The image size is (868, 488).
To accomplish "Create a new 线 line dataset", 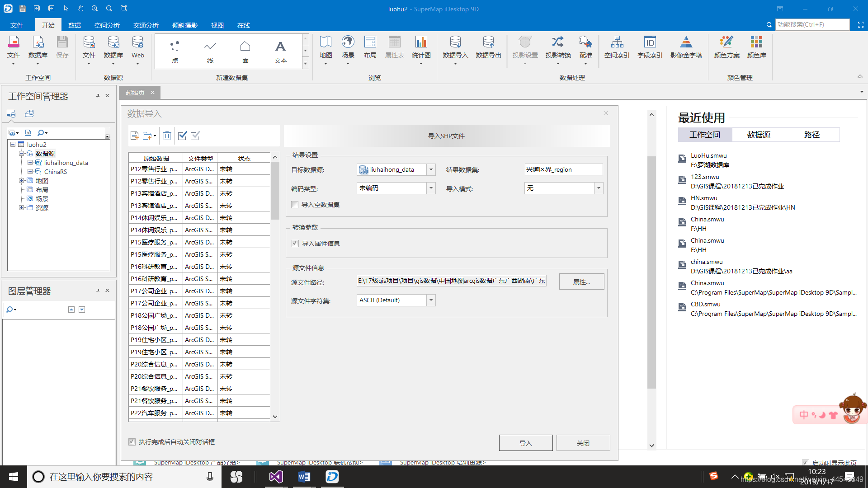I will [x=210, y=52].
